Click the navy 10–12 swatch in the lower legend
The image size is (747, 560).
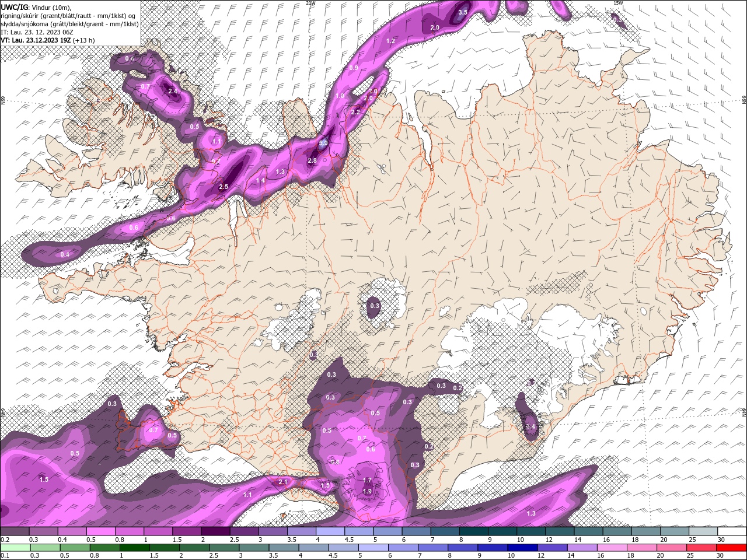coord(522,547)
